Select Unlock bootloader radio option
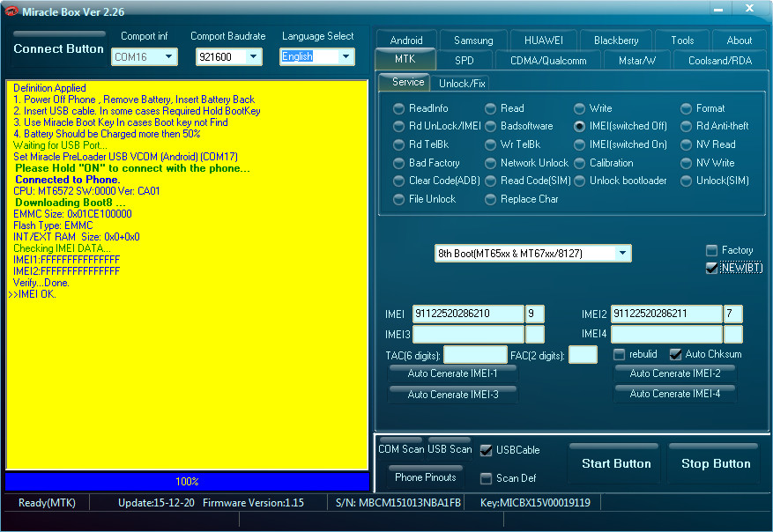The image size is (773, 532). click(x=621, y=181)
